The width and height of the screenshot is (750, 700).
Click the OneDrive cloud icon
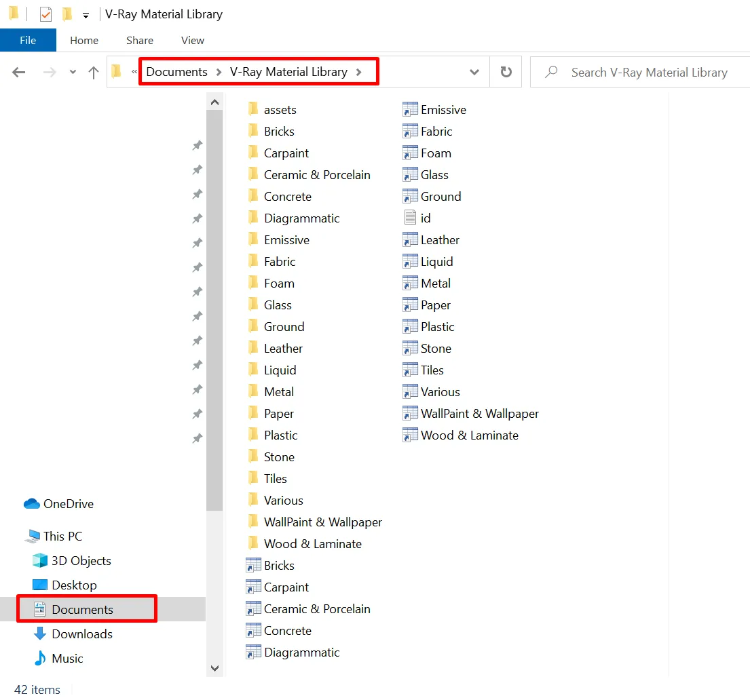(x=32, y=504)
